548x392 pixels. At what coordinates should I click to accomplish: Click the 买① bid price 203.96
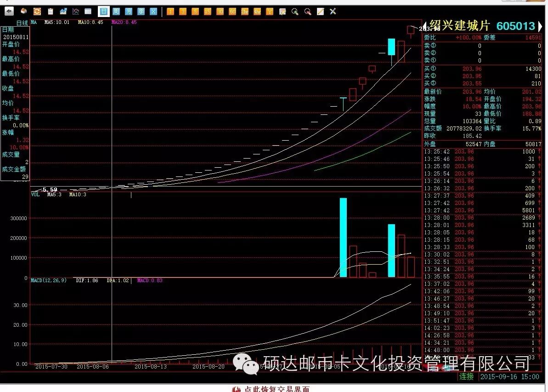tap(472, 69)
